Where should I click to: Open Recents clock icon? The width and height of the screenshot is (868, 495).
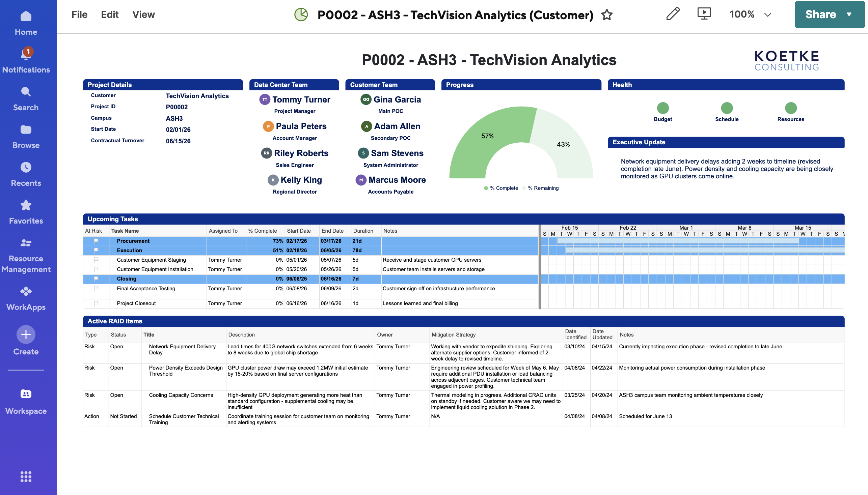pyautogui.click(x=26, y=167)
